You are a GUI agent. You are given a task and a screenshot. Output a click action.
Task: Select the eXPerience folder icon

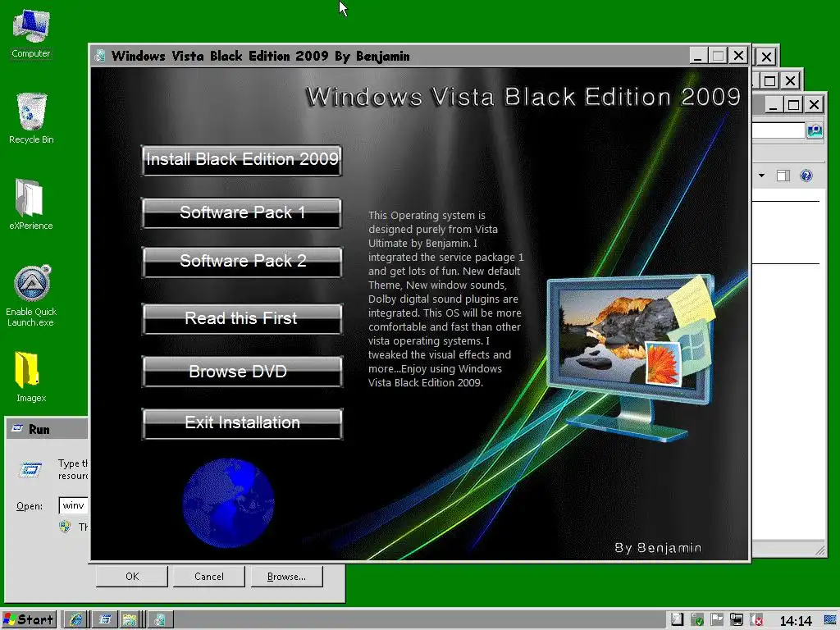coord(31,204)
